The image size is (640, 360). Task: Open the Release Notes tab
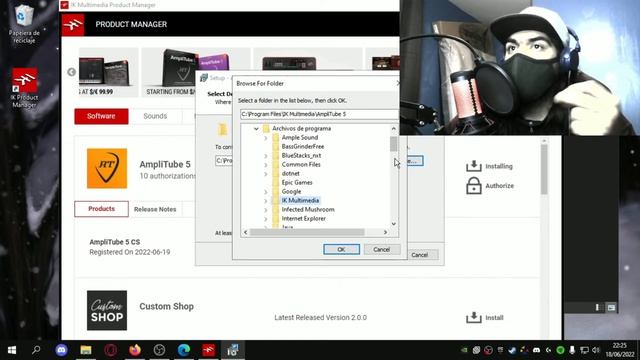click(x=155, y=209)
